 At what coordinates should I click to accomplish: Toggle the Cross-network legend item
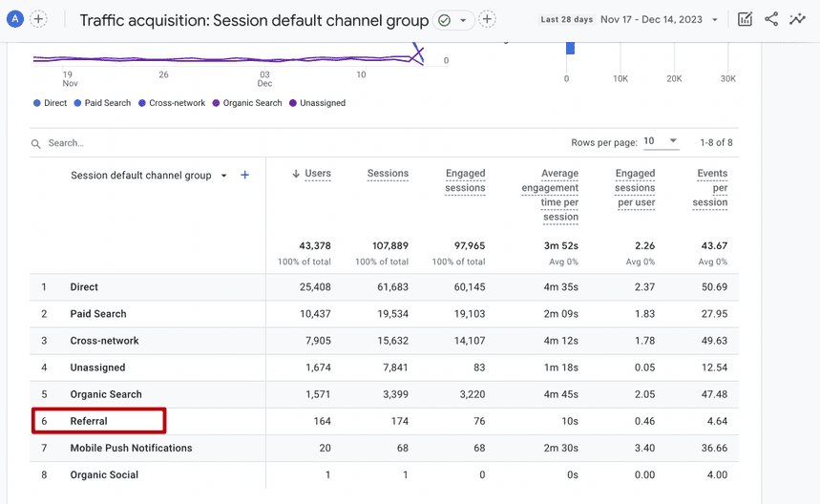172,103
